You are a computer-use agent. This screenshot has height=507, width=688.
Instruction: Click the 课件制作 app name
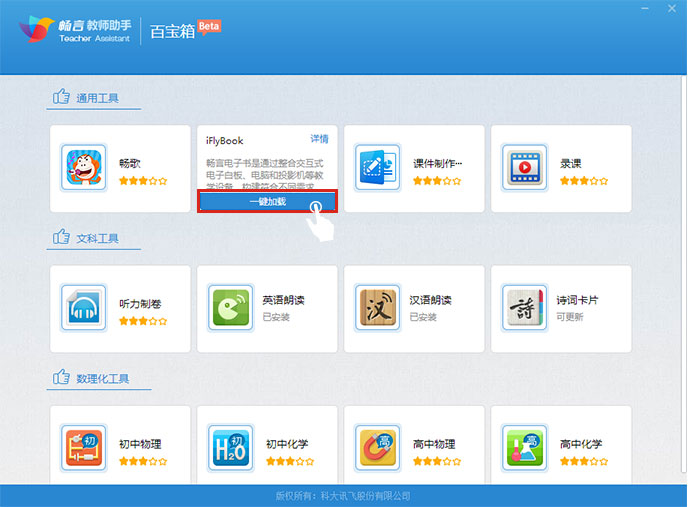[437, 164]
